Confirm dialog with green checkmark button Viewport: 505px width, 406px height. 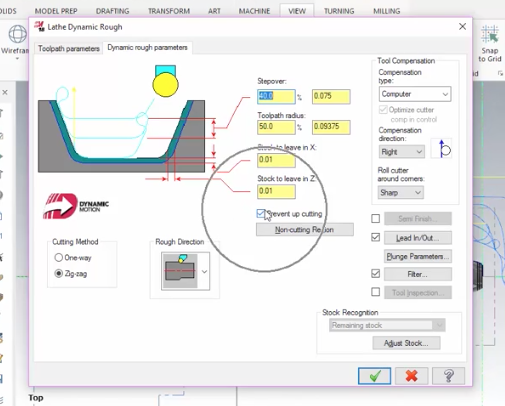[x=374, y=376]
